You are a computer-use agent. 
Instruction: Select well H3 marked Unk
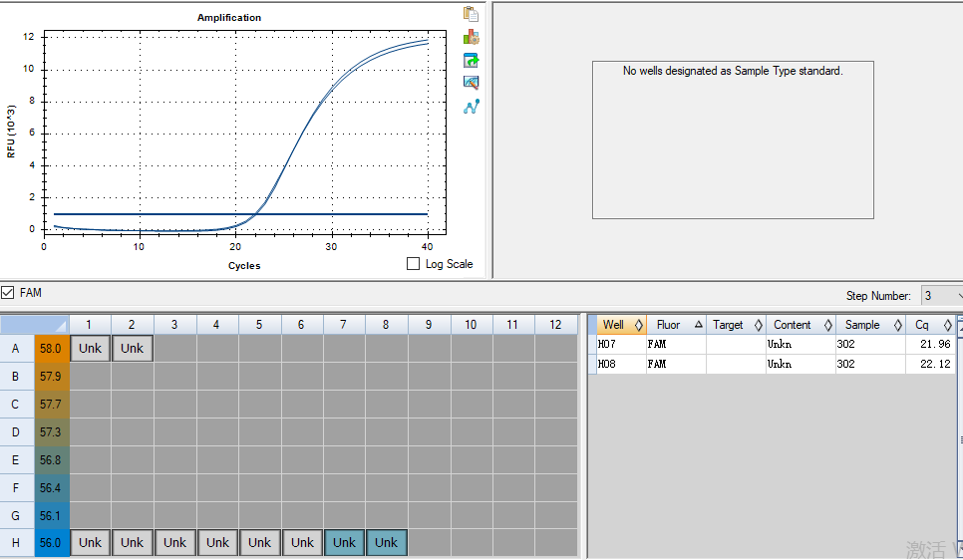click(175, 543)
